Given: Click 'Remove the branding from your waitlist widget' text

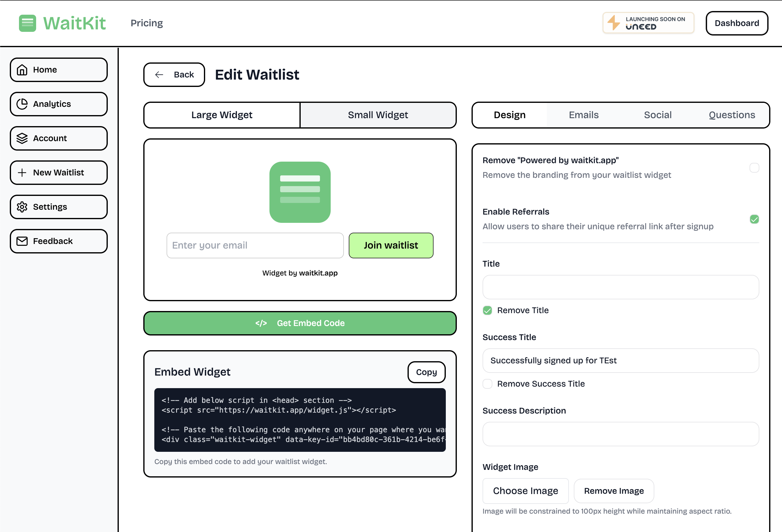Looking at the screenshot, I should pos(577,175).
